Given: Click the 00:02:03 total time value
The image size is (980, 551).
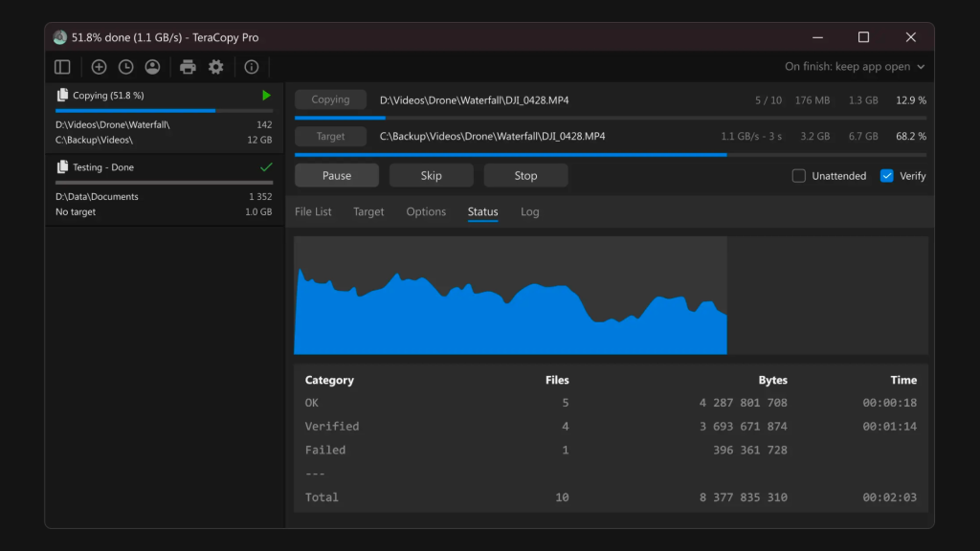Looking at the screenshot, I should pyautogui.click(x=889, y=497).
